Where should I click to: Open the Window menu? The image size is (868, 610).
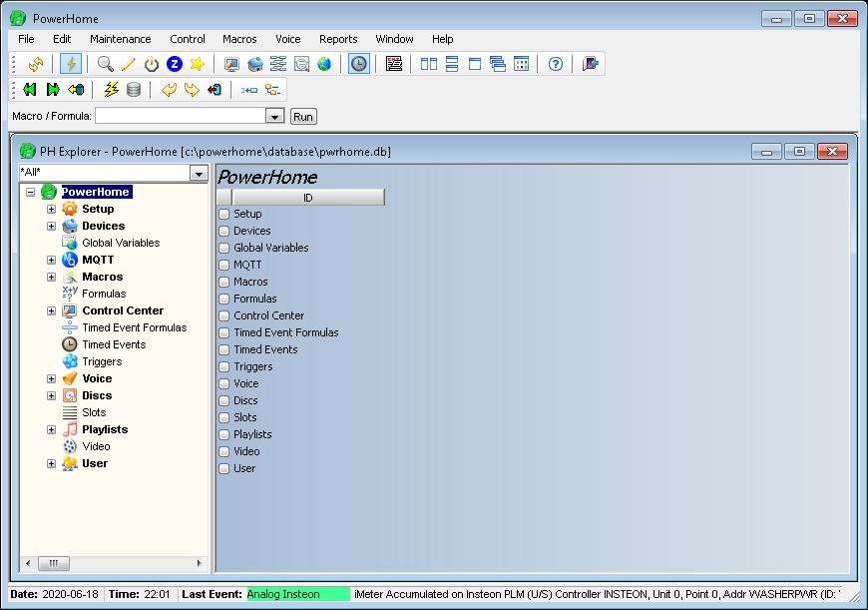(x=394, y=39)
